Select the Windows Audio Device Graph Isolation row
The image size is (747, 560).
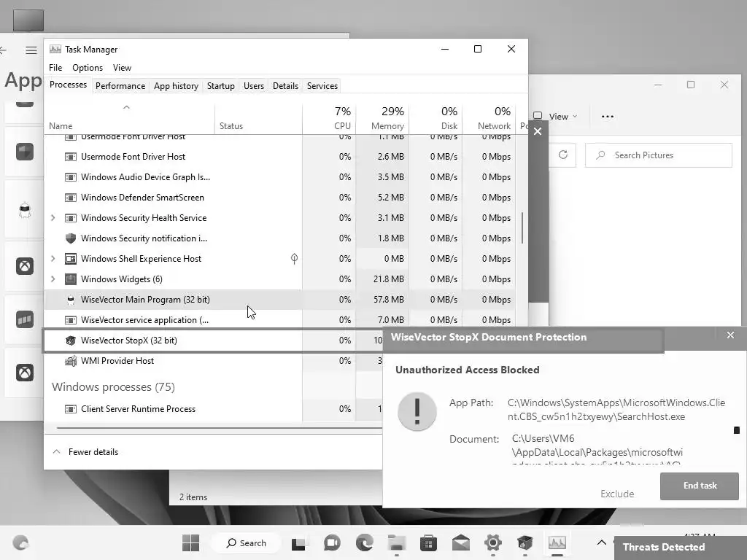point(279,177)
